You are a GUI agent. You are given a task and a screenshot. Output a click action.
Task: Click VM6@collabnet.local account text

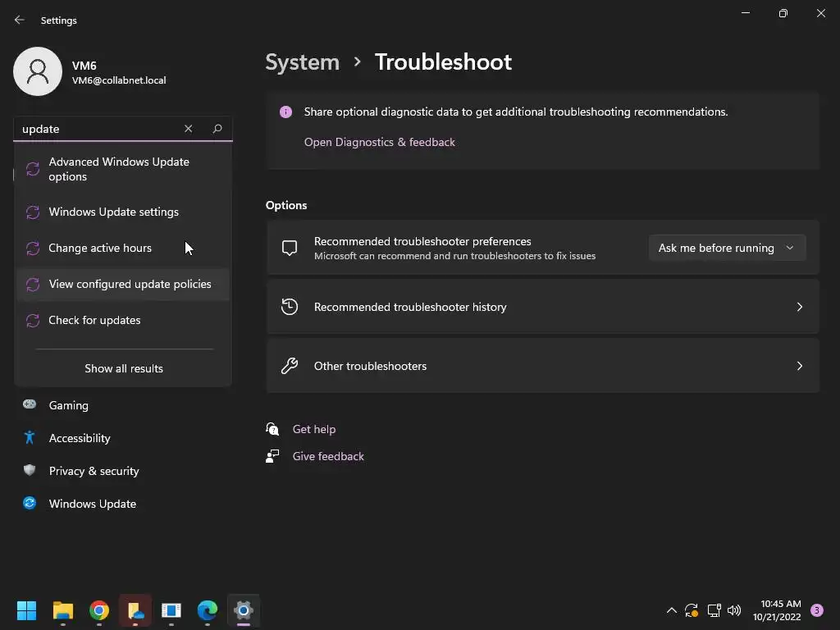(x=119, y=80)
